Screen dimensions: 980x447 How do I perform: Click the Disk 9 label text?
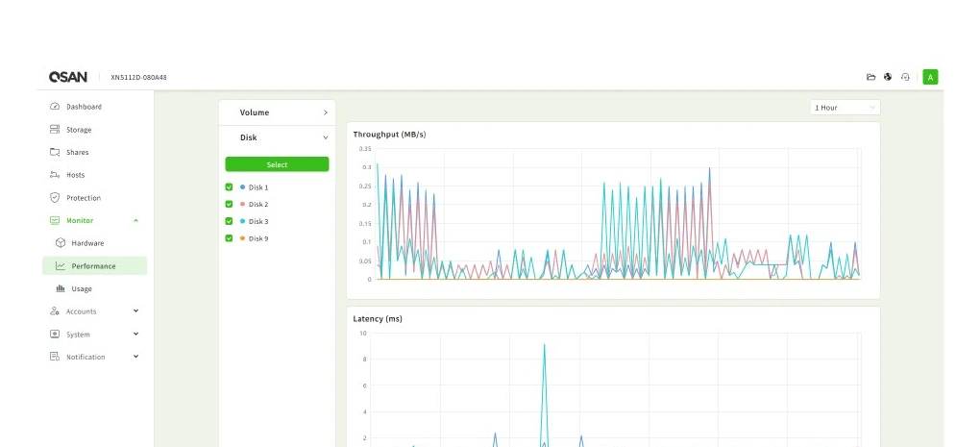pyautogui.click(x=258, y=238)
